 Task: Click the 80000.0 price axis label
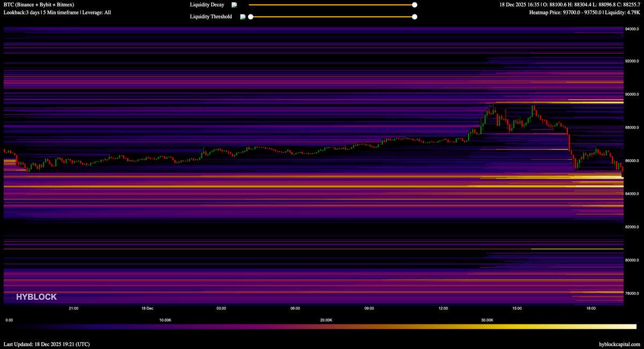click(632, 260)
